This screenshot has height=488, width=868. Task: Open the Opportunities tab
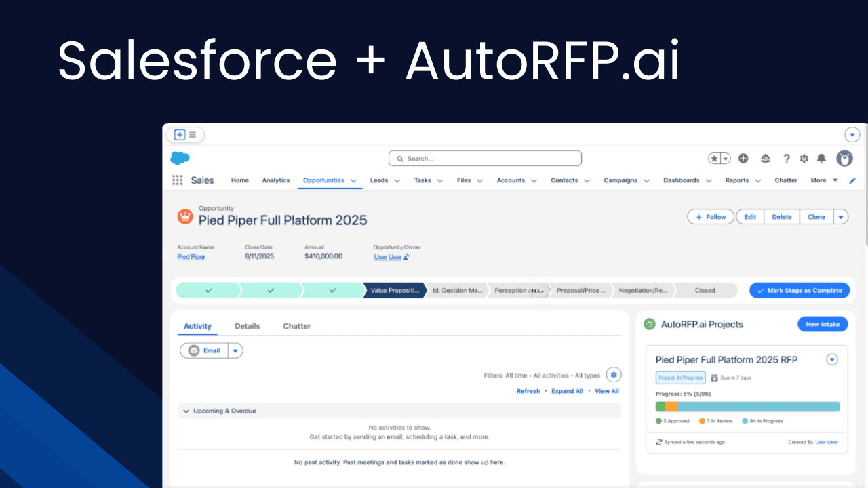coord(323,180)
